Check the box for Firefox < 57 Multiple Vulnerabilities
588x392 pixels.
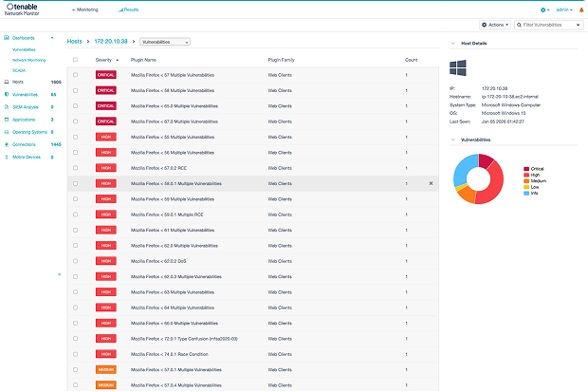tap(75, 75)
